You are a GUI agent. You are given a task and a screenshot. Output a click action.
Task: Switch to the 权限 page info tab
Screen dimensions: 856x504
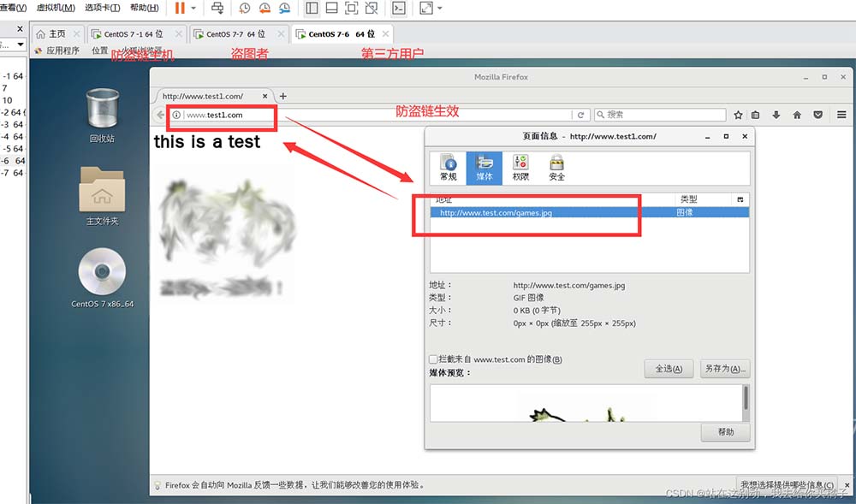pos(520,168)
